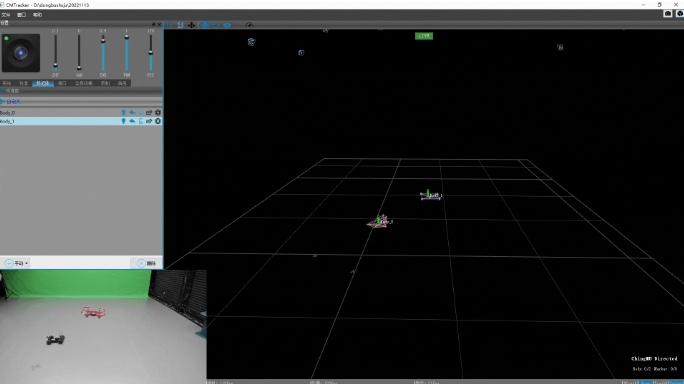Open the first menu in the menu bar
Screen dimensions: 684x384
click(x=6, y=15)
